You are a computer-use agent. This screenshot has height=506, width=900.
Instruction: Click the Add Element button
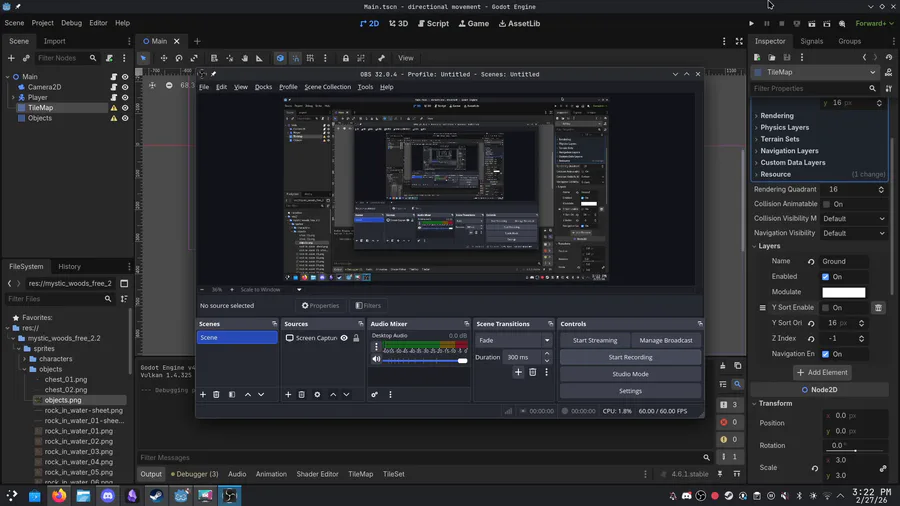click(x=822, y=372)
